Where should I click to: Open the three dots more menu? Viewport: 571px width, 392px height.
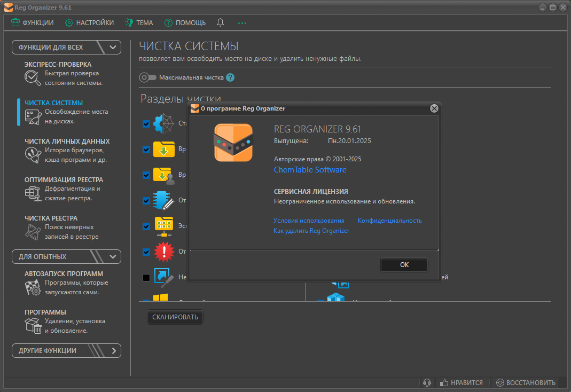tap(242, 23)
